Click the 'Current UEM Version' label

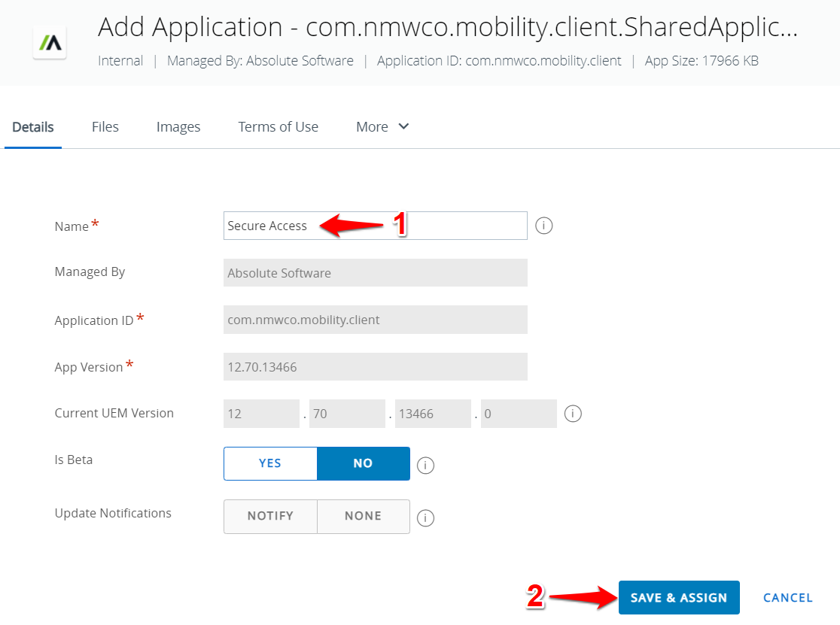click(x=114, y=413)
